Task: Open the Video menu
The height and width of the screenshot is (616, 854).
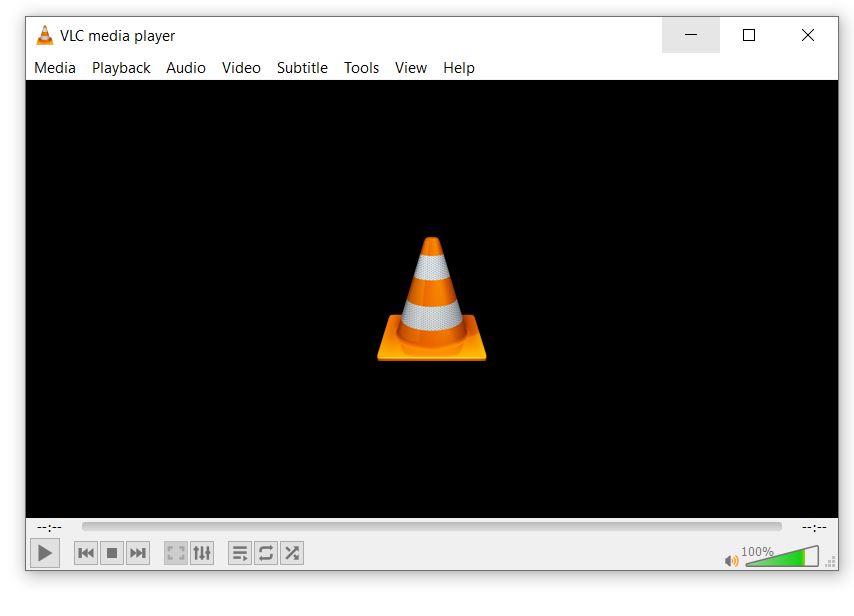Action: [x=241, y=68]
